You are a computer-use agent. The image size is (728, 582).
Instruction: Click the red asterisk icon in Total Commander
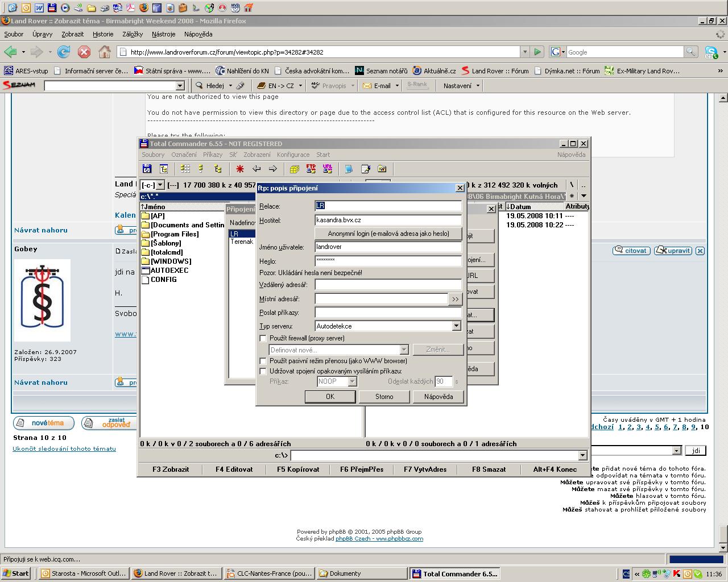tap(240, 169)
